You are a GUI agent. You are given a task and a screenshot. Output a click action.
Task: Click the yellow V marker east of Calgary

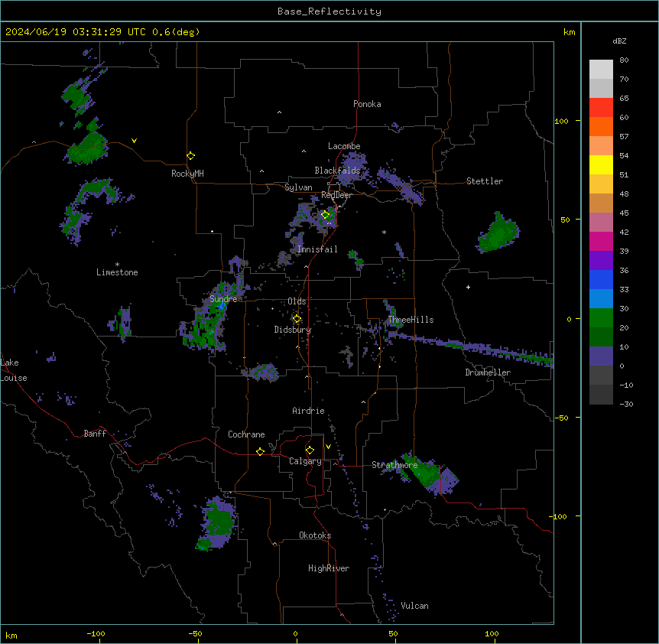pyautogui.click(x=328, y=447)
